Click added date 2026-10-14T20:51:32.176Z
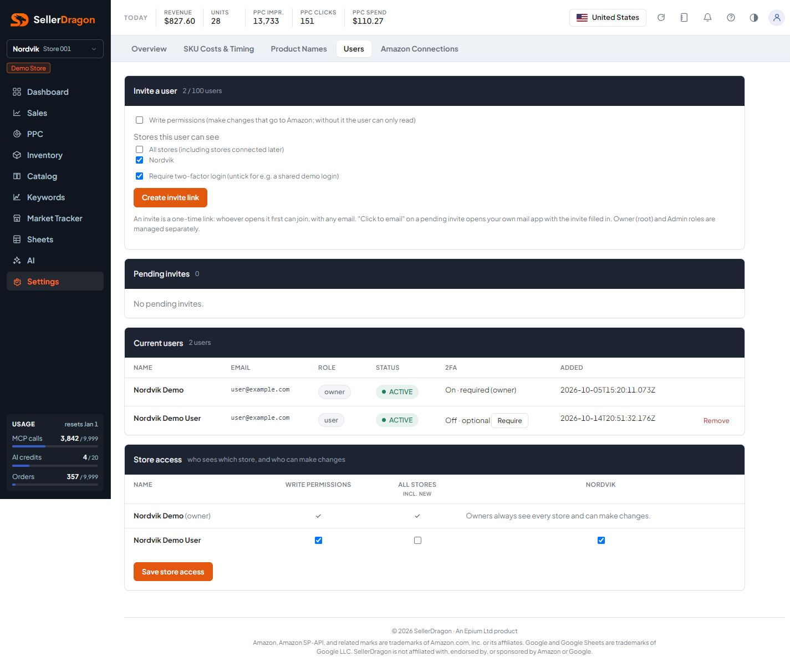The image size is (790, 672). point(608,419)
